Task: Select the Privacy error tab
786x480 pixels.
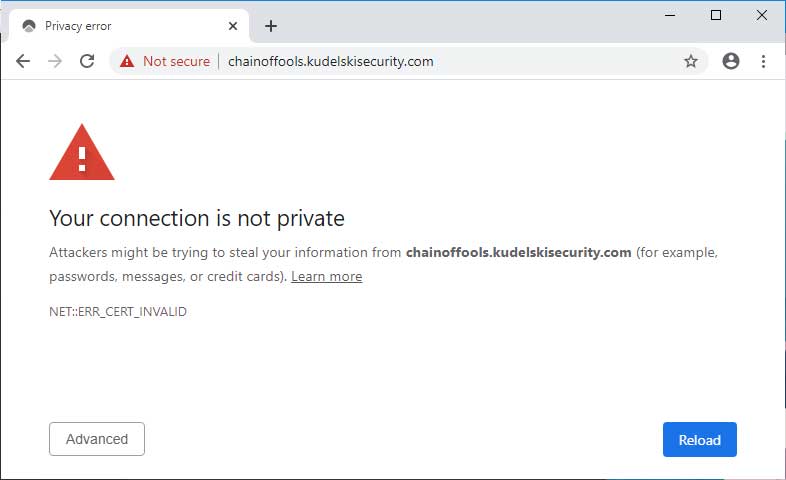Action: (x=110, y=26)
